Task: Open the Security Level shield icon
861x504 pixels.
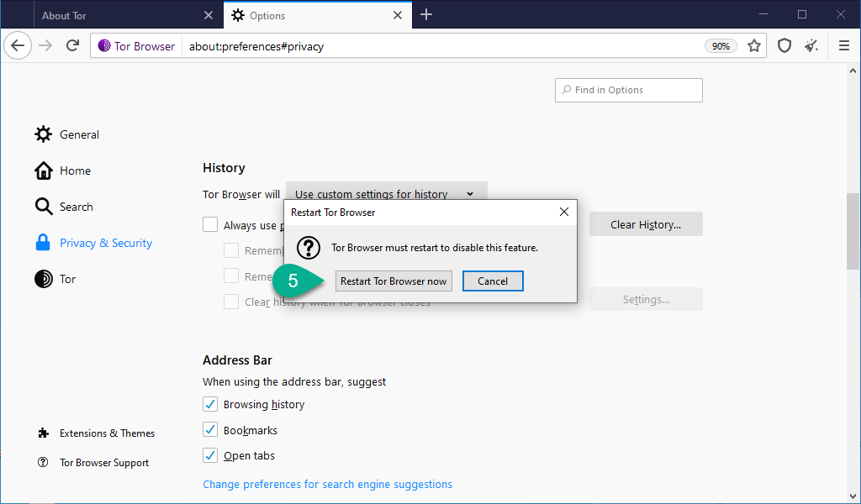Action: coord(784,46)
